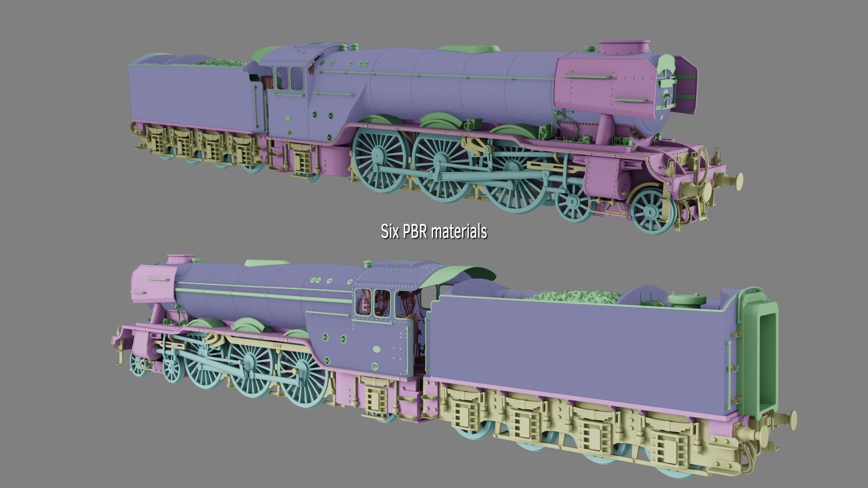Viewport: 868px width, 488px height.
Task: Click the 'Six PBR materials' caption text
Action: click(434, 231)
